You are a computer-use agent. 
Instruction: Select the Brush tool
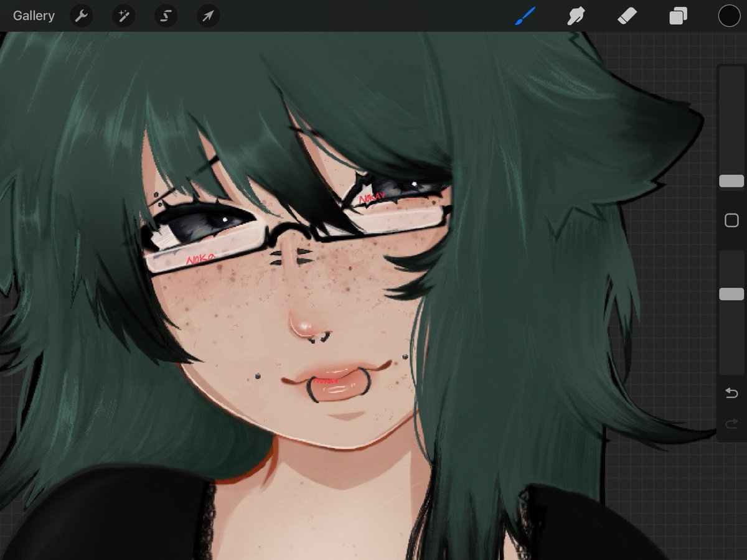(x=525, y=16)
